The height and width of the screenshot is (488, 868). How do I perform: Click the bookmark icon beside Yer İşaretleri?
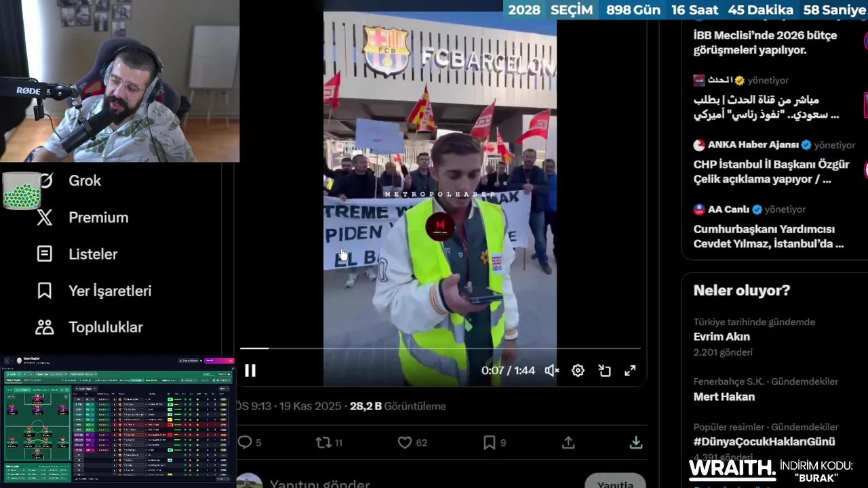pos(45,291)
